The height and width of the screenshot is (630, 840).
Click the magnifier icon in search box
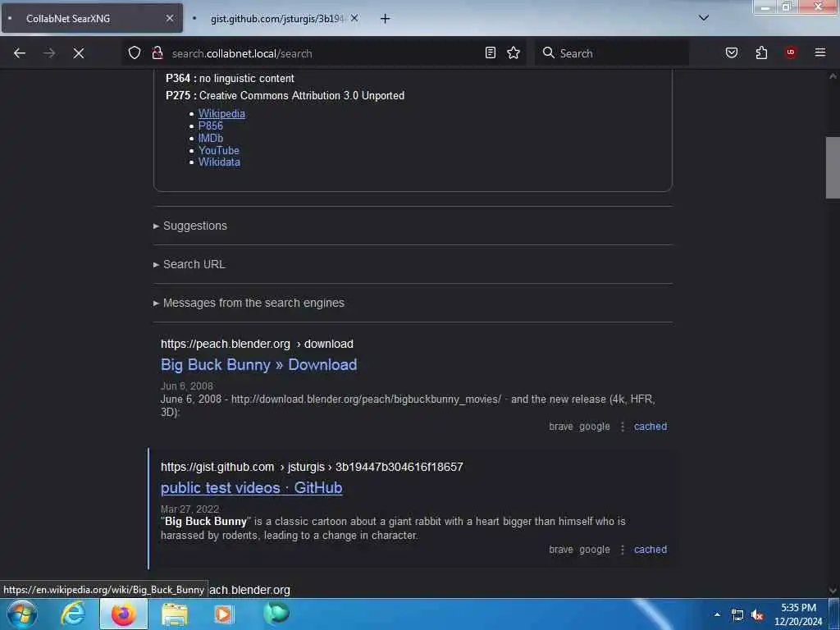click(x=549, y=52)
